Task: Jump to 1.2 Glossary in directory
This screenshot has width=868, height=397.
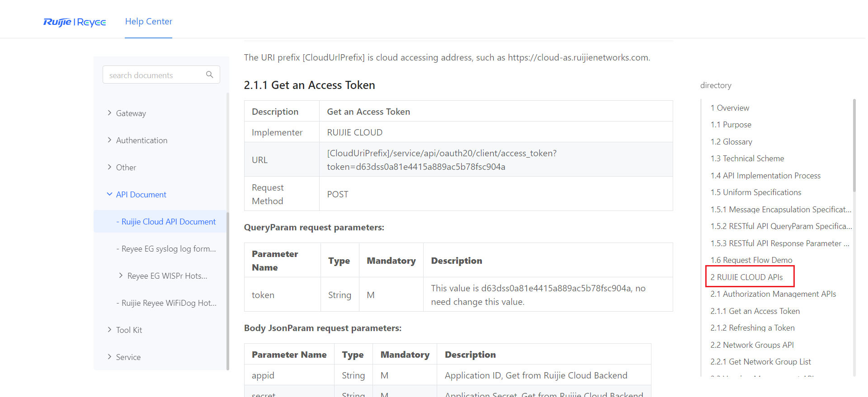Action: coord(731,142)
